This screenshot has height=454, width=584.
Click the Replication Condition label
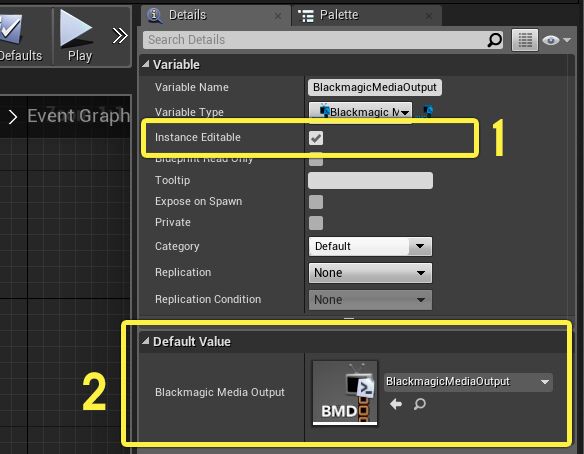[x=208, y=299]
